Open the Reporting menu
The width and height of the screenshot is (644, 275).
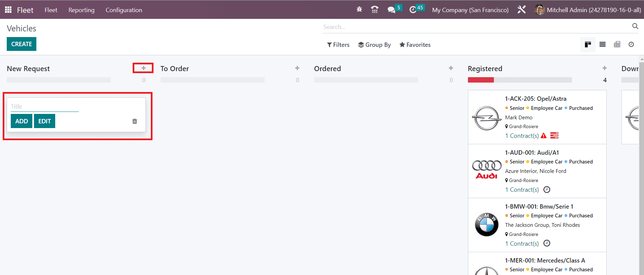(x=81, y=10)
